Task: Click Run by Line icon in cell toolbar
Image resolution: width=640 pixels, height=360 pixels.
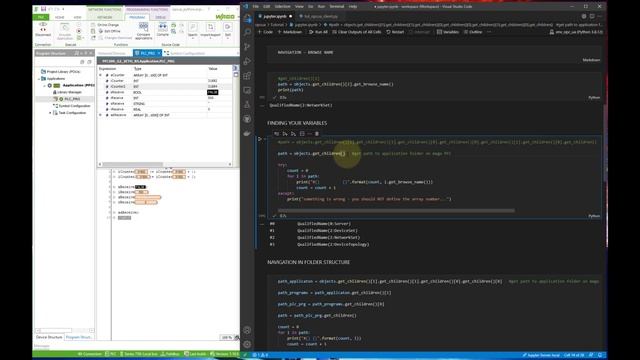Action: (x=276, y=133)
